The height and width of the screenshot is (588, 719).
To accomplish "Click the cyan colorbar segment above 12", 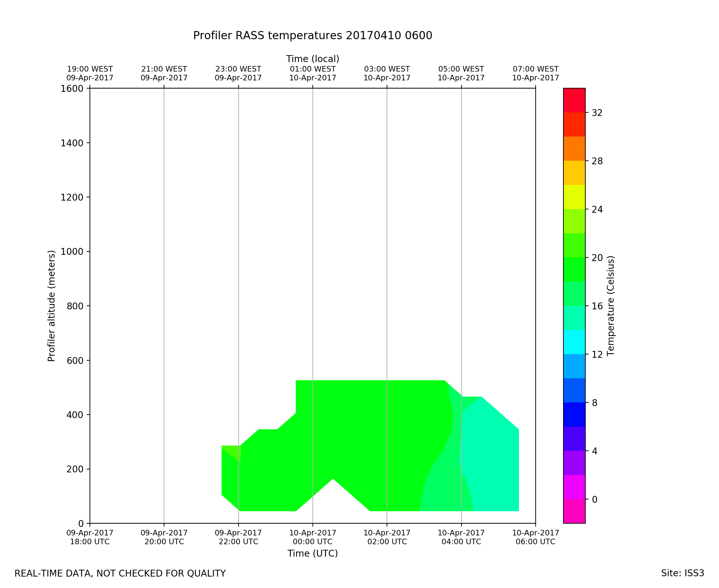I will (574, 342).
